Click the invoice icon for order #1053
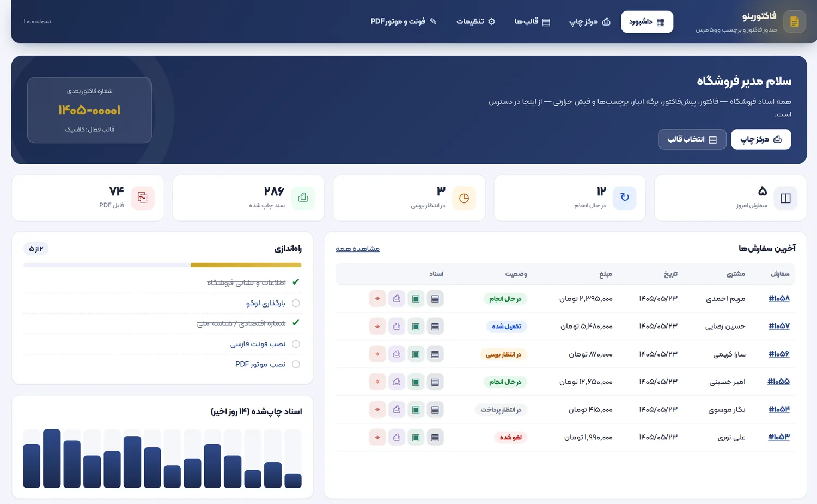The height and width of the screenshot is (504, 817). (435, 437)
